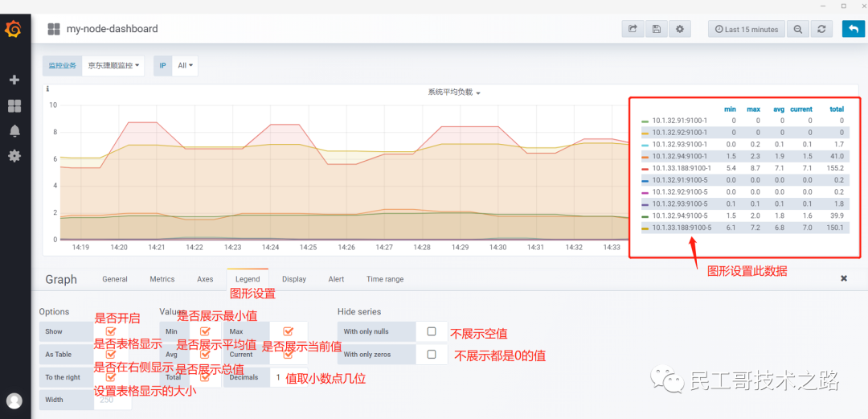Click the panel info 'i' icon
868x419 pixels.
(47, 88)
